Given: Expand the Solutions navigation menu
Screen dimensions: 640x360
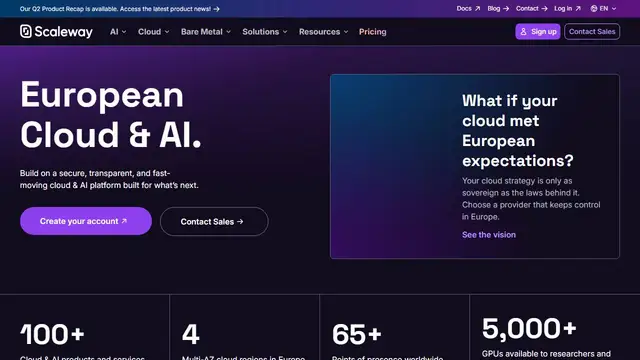Looking at the screenshot, I should click(x=264, y=31).
